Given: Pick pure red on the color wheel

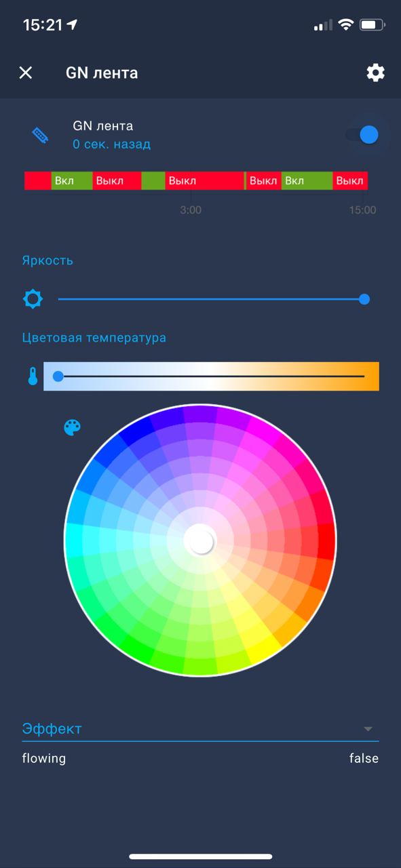Looking at the screenshot, I should (x=326, y=540).
